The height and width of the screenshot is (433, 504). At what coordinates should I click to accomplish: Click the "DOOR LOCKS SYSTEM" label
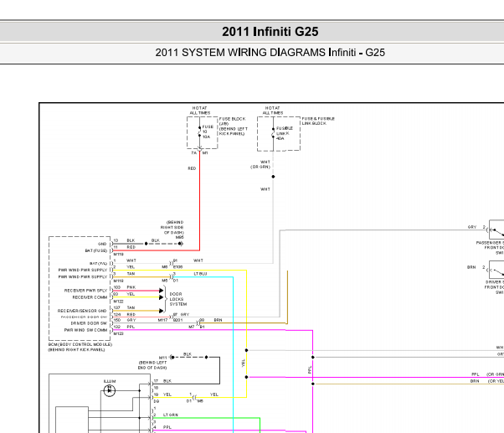tap(178, 299)
